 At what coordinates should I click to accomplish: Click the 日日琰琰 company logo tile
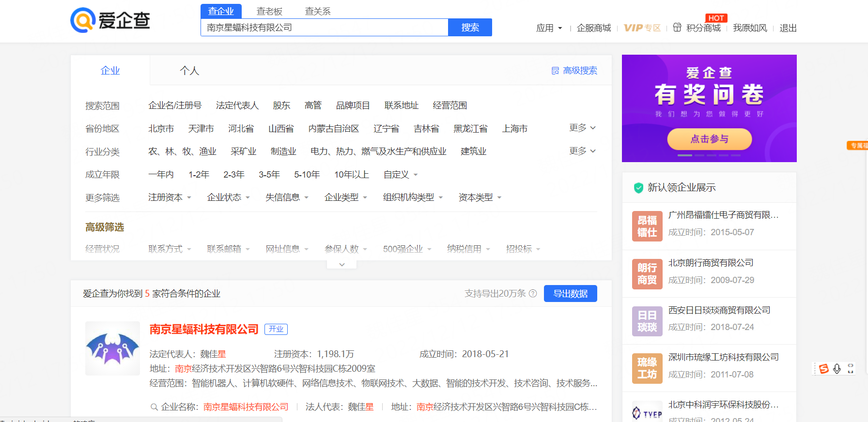[x=647, y=321]
